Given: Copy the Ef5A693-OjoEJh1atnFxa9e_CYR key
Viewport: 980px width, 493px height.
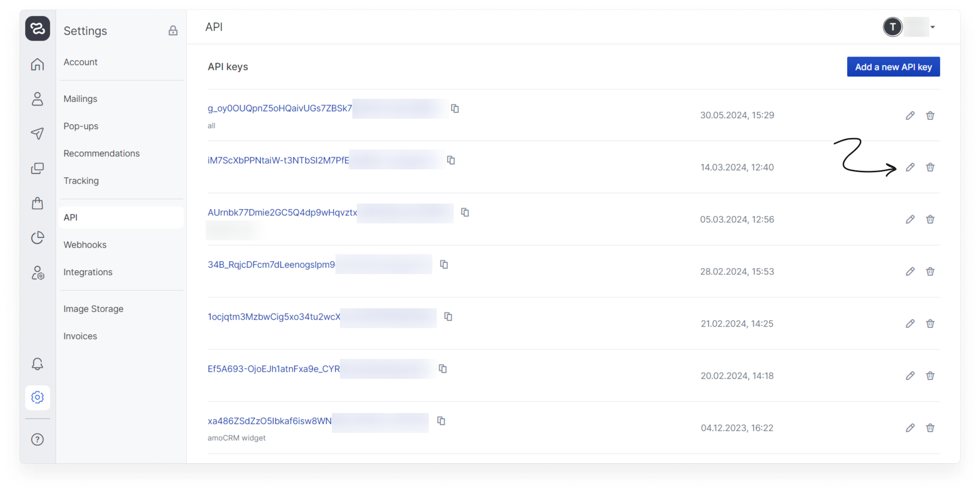Looking at the screenshot, I should [443, 368].
